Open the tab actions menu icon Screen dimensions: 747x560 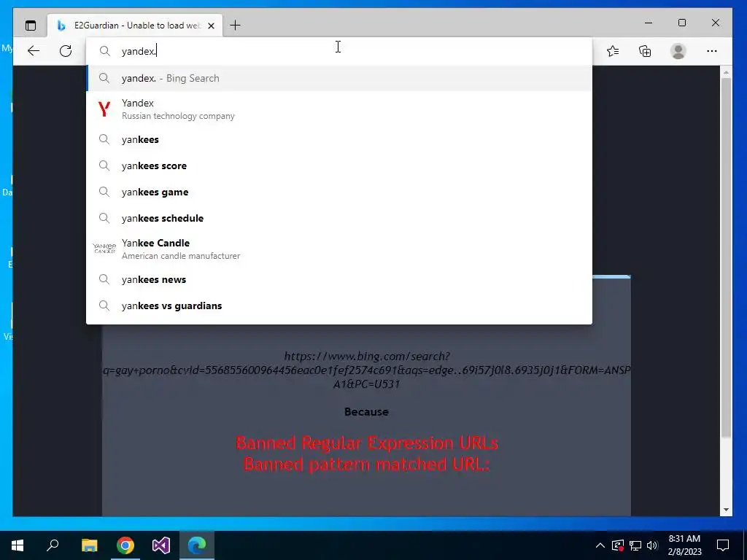click(x=31, y=26)
